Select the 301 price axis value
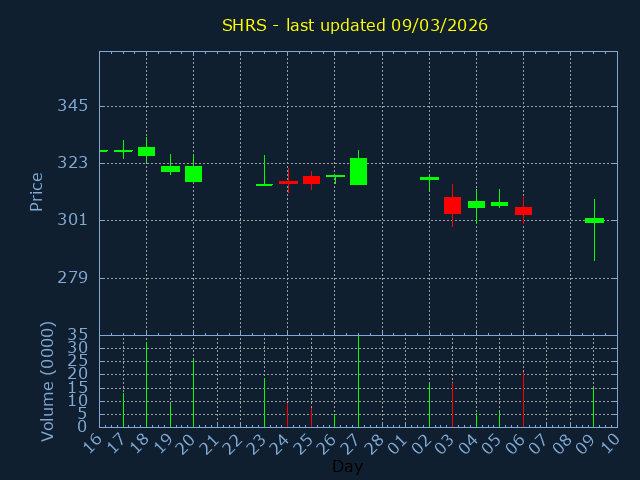 click(x=73, y=220)
